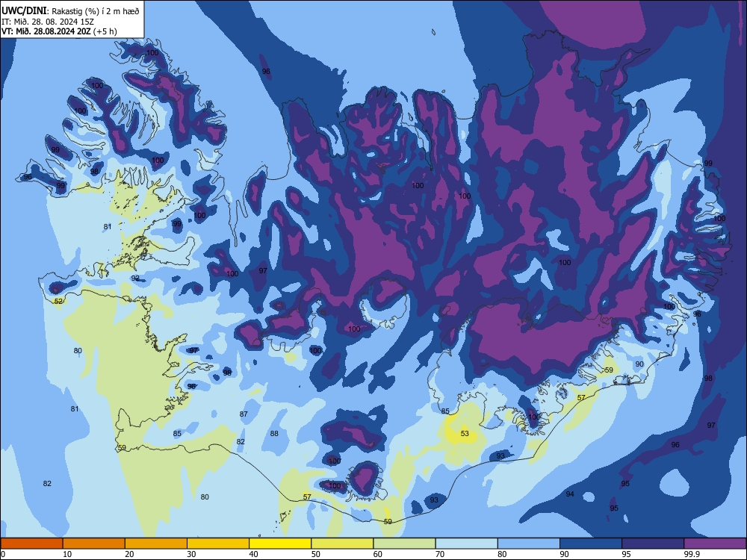
Task: Click the 'Rakastig (%) í 2 m hæð' label
Action: 96,11
